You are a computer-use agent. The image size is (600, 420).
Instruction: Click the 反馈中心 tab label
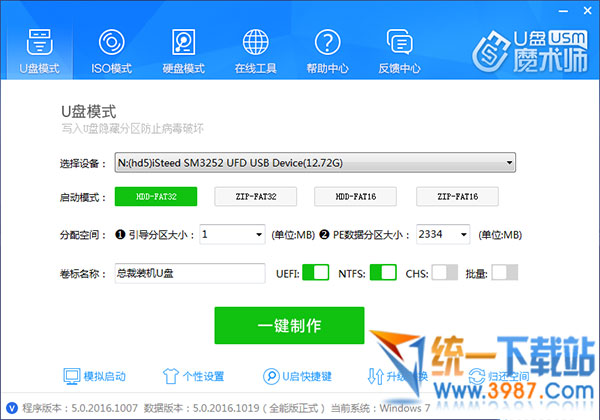pyautogui.click(x=399, y=69)
